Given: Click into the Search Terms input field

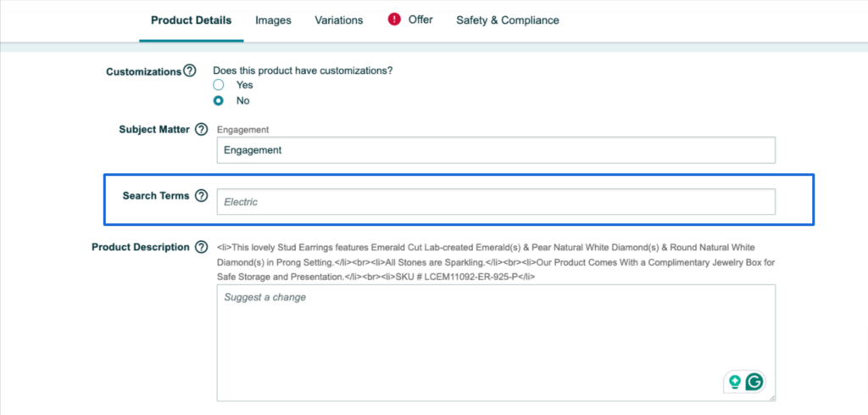Looking at the screenshot, I should click(496, 202).
